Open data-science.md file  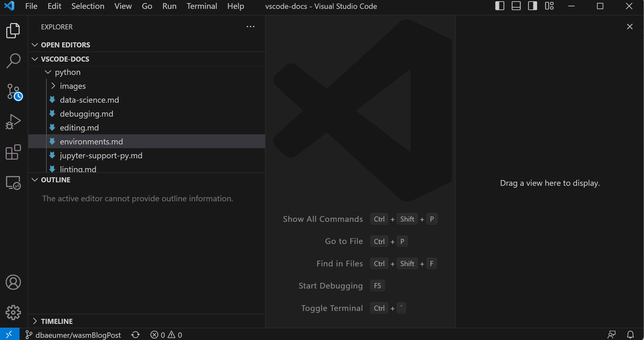pos(147,100)
